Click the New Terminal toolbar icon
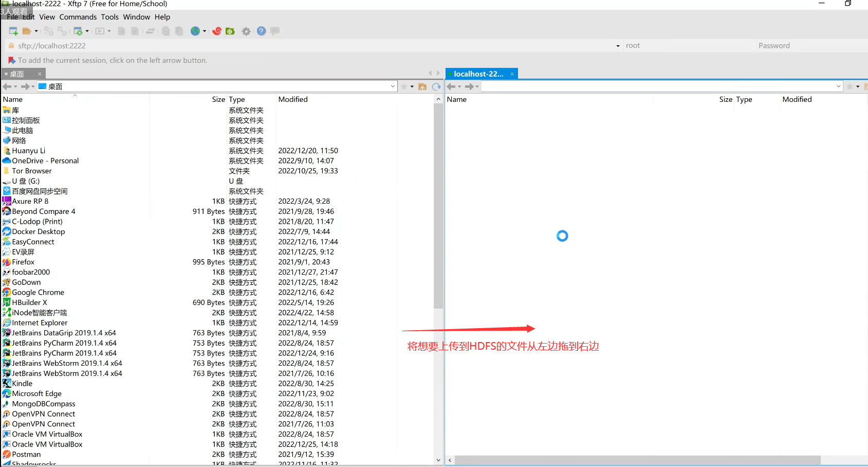The height and width of the screenshot is (467, 868). click(x=100, y=31)
